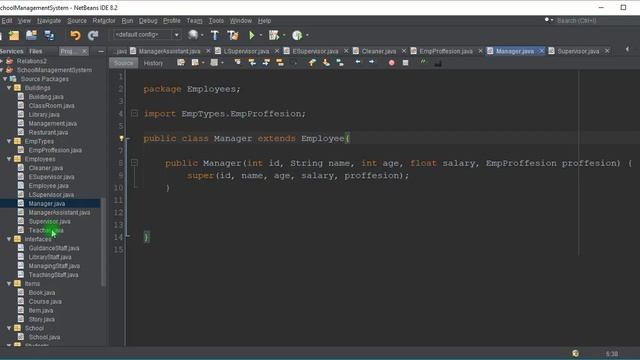Click the Uncomment code icon
This screenshot has width=640, height=360.
pyautogui.click(x=438, y=63)
